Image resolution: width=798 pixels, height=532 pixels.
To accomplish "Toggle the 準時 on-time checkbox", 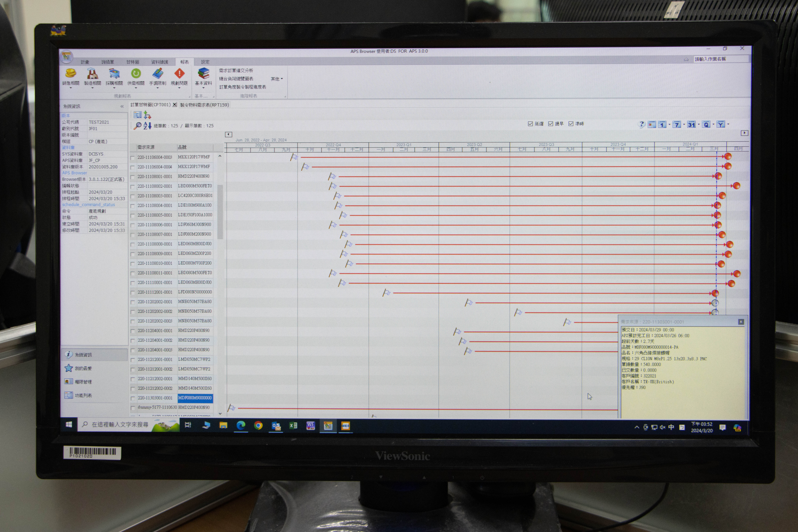I will (x=571, y=124).
